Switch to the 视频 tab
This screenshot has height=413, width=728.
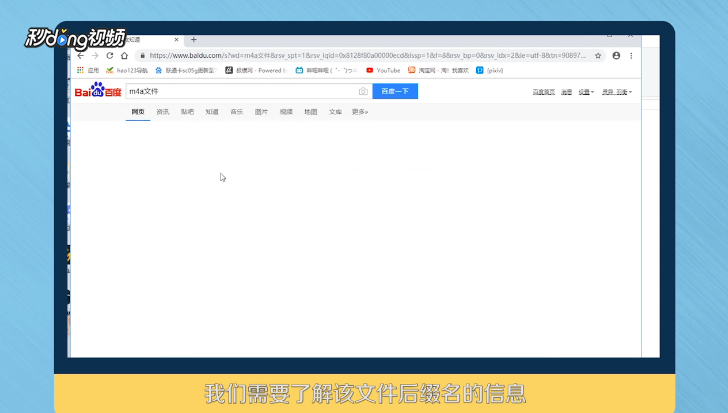click(x=286, y=112)
